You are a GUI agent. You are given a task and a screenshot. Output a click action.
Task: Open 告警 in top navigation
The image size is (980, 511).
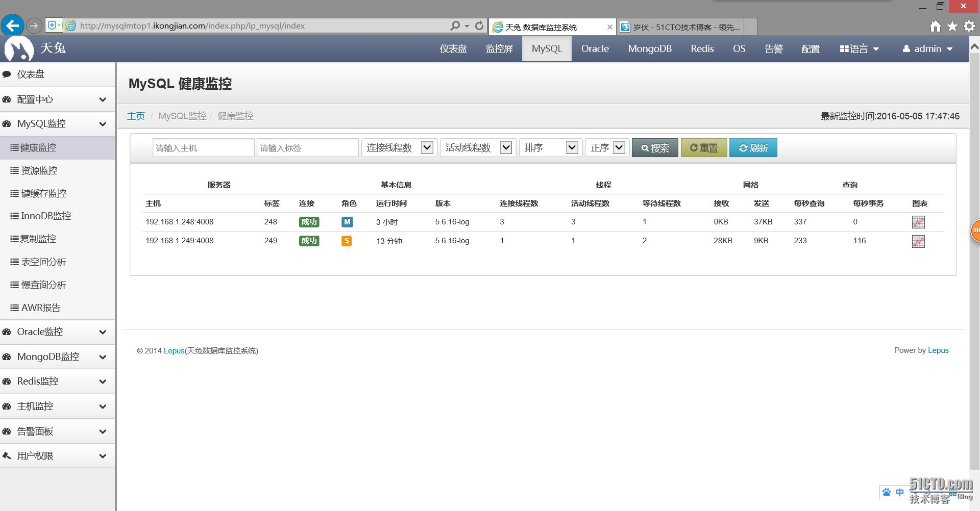(774, 49)
